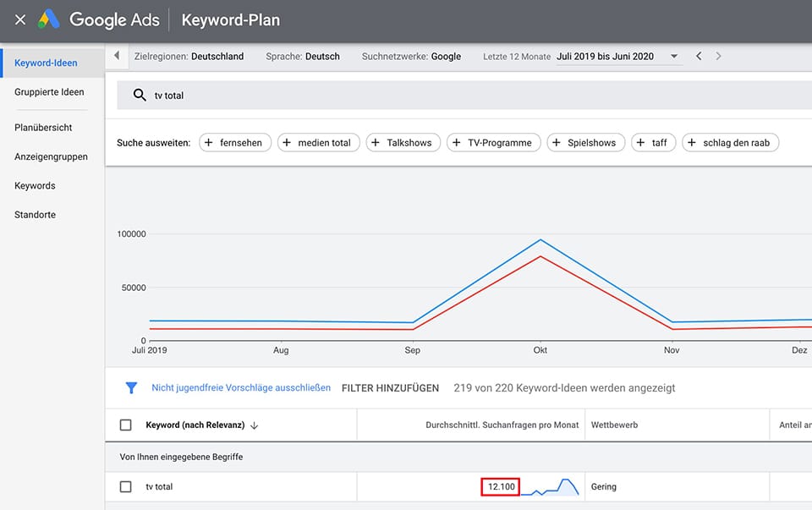Change the Zielregionen Deutschland setting
Viewport: 812px width, 510px height.
pos(189,57)
